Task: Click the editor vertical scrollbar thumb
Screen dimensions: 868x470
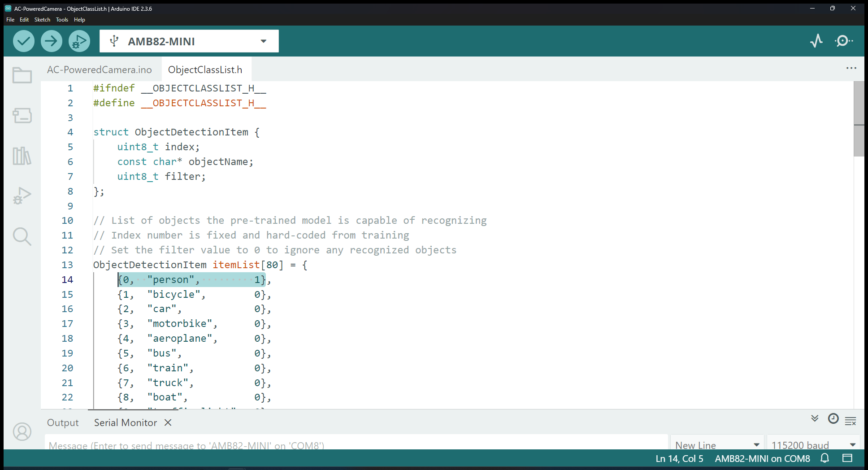Action: point(859,119)
